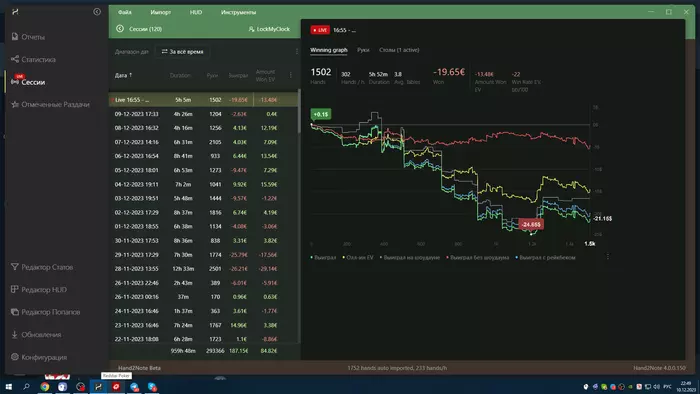Open Chrome from the taskbar
Image resolution: width=700 pixels, height=394 pixels.
[45, 387]
